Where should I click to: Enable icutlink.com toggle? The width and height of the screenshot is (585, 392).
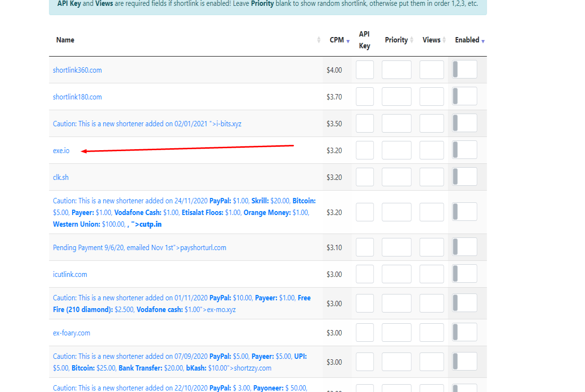(x=465, y=274)
